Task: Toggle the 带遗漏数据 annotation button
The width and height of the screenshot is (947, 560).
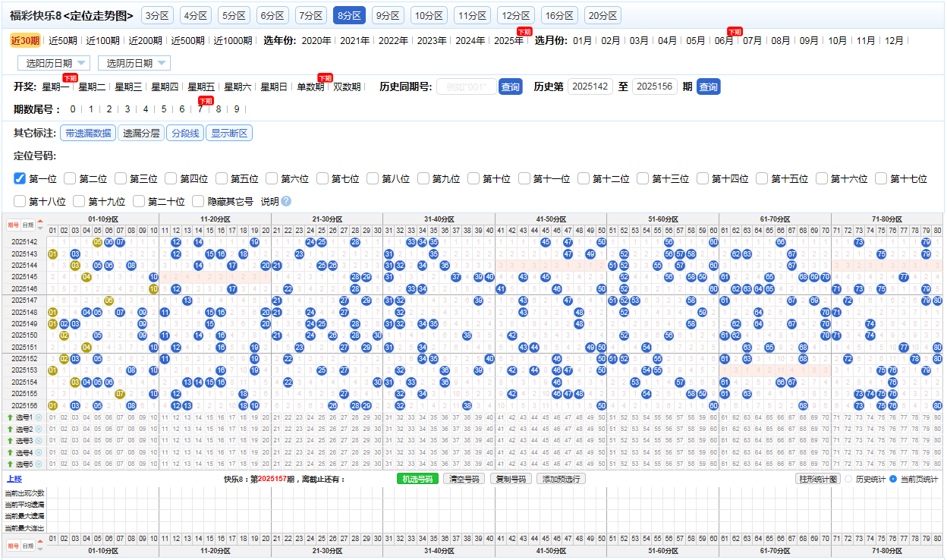Action: click(88, 134)
